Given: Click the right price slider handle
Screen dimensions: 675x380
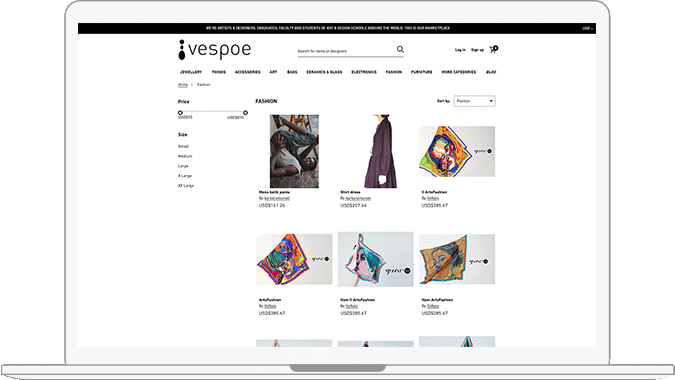Looking at the screenshot, I should pyautogui.click(x=245, y=113).
